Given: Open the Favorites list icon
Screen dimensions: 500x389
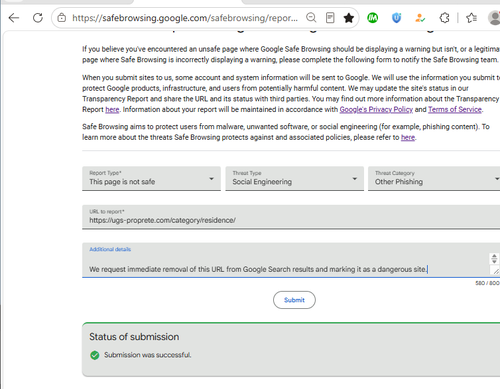Looking at the screenshot, I should [x=471, y=18].
